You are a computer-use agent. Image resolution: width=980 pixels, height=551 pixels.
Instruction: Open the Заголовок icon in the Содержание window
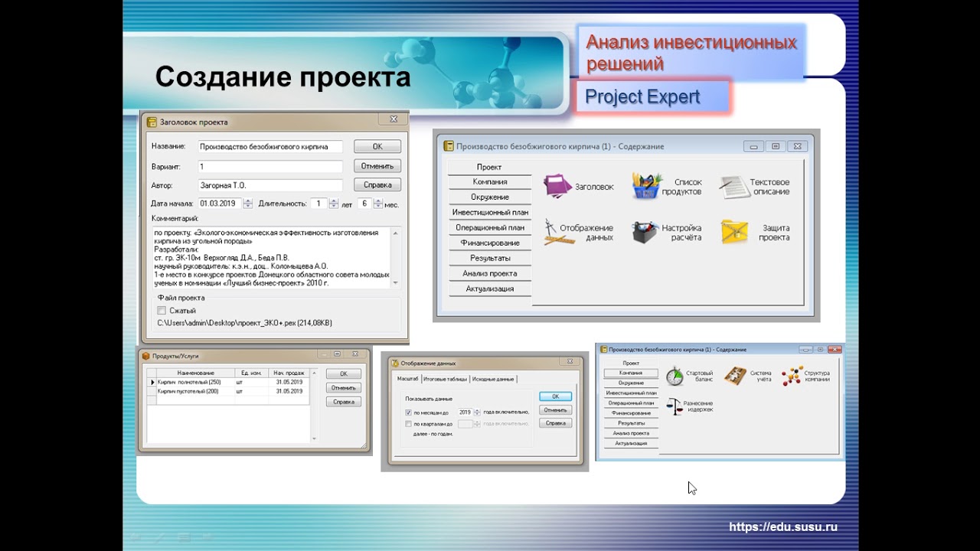click(x=557, y=186)
